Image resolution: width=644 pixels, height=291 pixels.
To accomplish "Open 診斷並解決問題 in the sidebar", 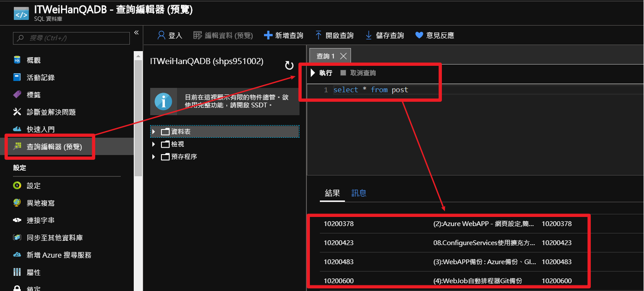I will point(51,112).
